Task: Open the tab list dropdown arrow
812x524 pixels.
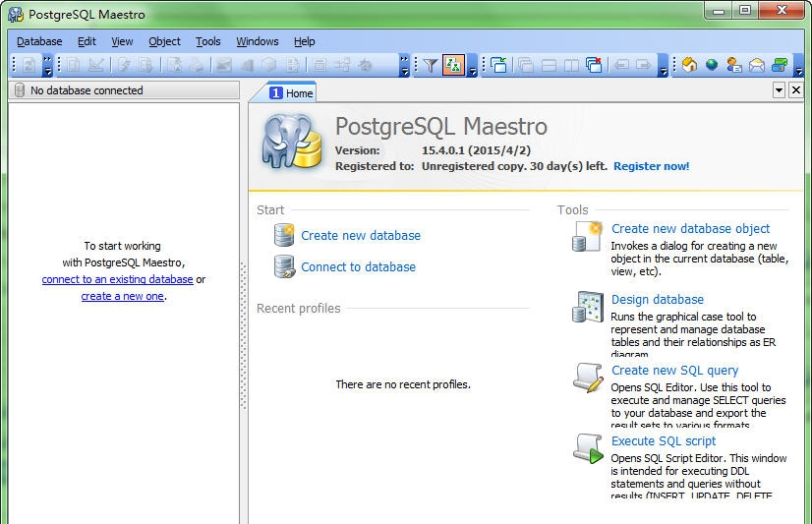Action: (779, 90)
